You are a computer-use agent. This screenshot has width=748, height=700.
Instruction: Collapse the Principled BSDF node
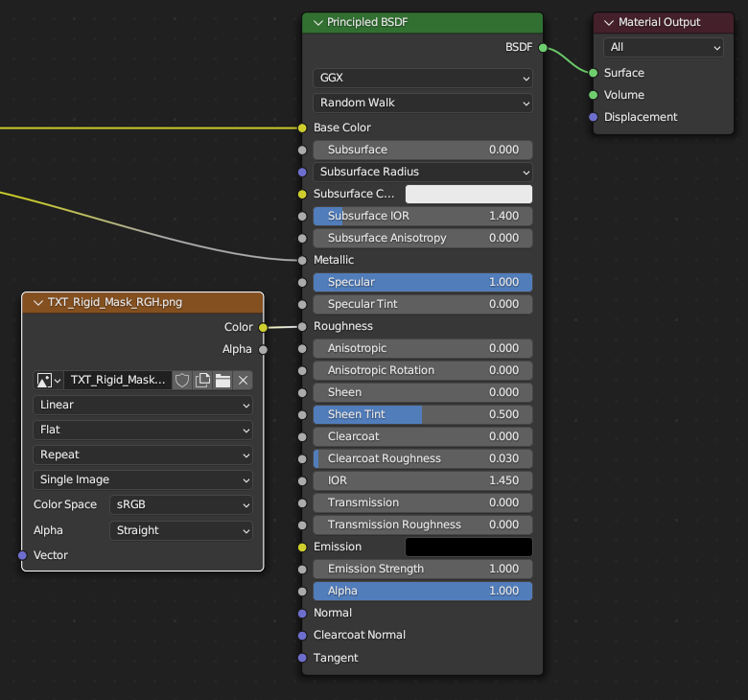317,22
